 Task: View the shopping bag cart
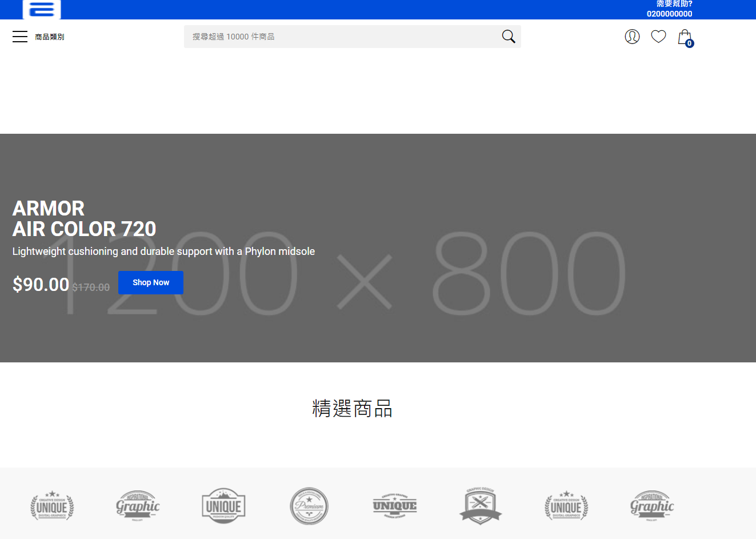tap(685, 38)
